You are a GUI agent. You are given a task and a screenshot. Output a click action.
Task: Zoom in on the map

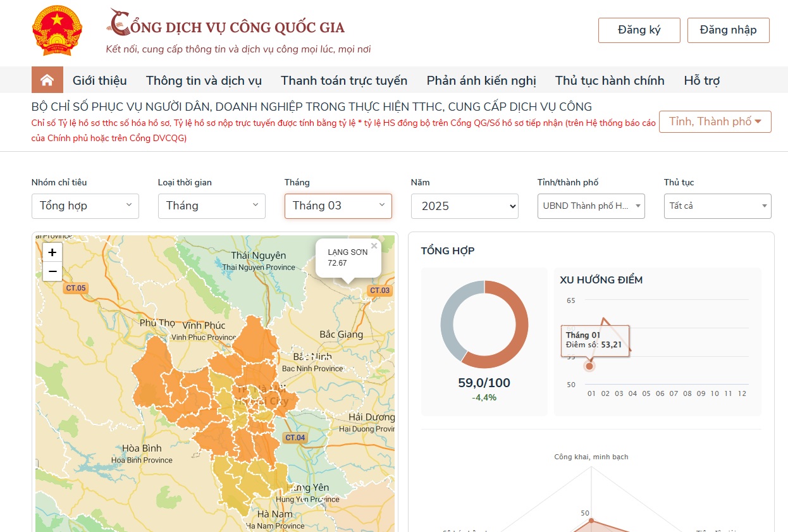(52, 252)
